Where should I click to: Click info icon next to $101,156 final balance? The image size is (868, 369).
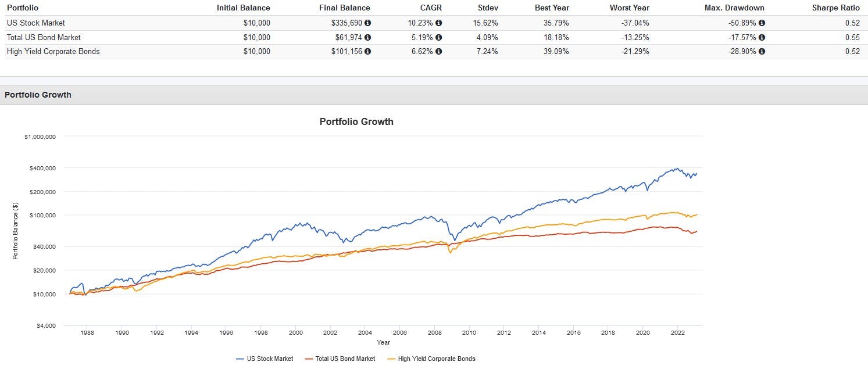pos(367,51)
